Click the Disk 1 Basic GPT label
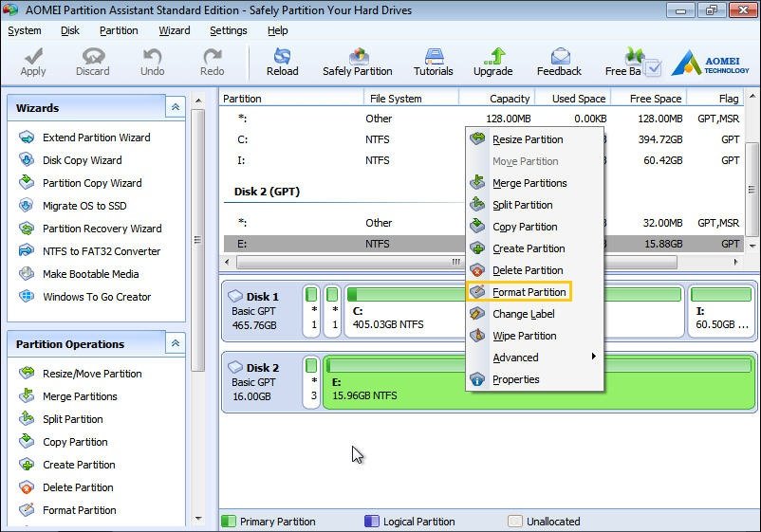 coord(262,311)
